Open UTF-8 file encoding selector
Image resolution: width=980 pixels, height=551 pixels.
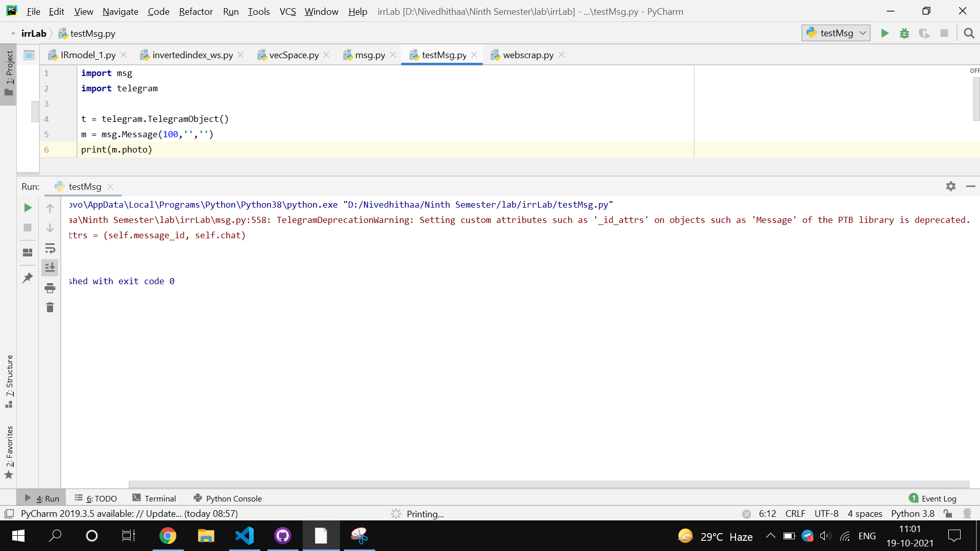(826, 513)
